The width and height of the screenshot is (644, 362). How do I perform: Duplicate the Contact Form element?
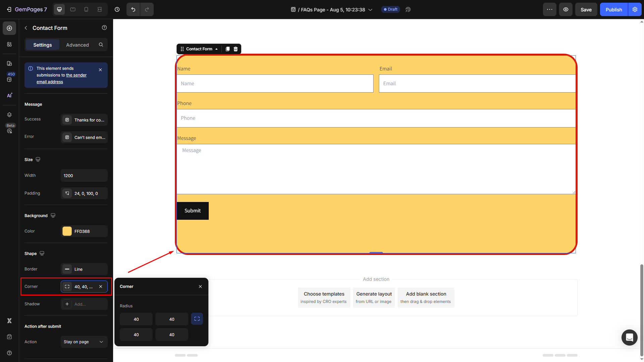228,49
